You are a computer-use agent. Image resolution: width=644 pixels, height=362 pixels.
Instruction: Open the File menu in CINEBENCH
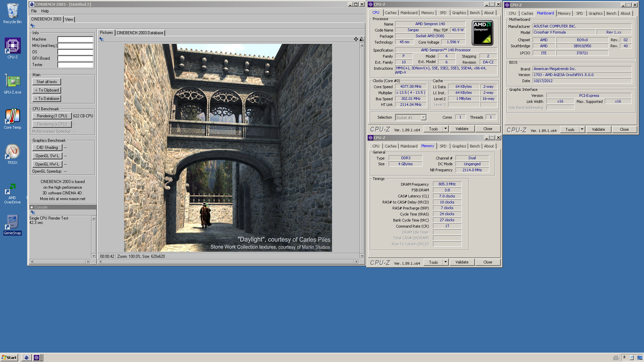coord(34,11)
